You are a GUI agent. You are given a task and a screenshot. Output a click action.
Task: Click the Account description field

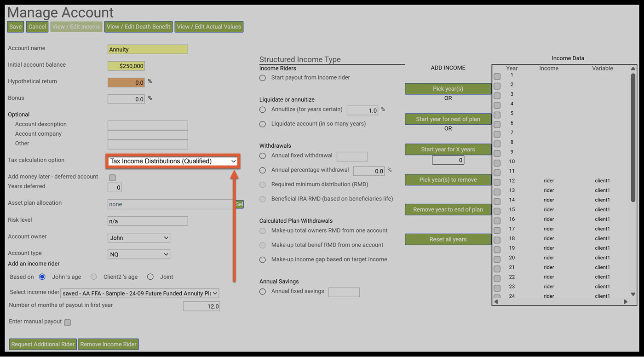(x=148, y=125)
